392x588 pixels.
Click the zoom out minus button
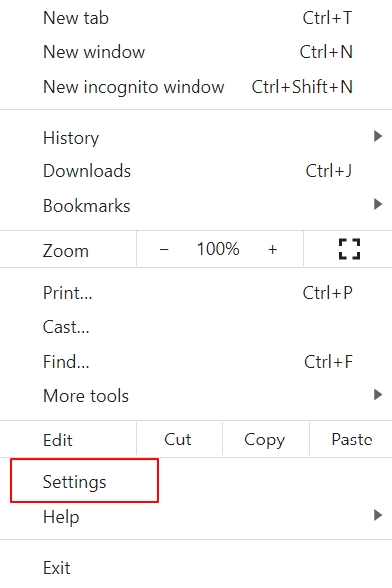(164, 249)
